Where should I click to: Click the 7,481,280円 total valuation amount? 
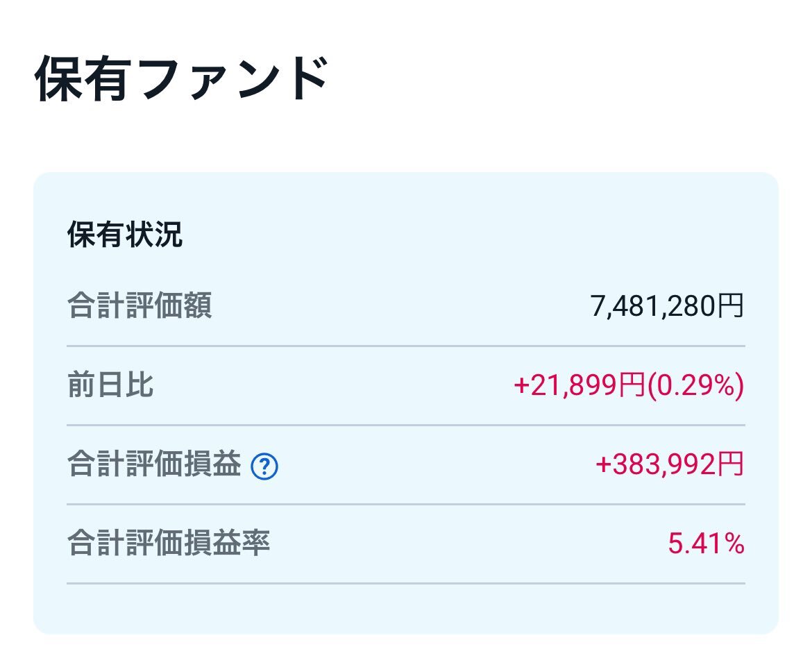coord(667,305)
